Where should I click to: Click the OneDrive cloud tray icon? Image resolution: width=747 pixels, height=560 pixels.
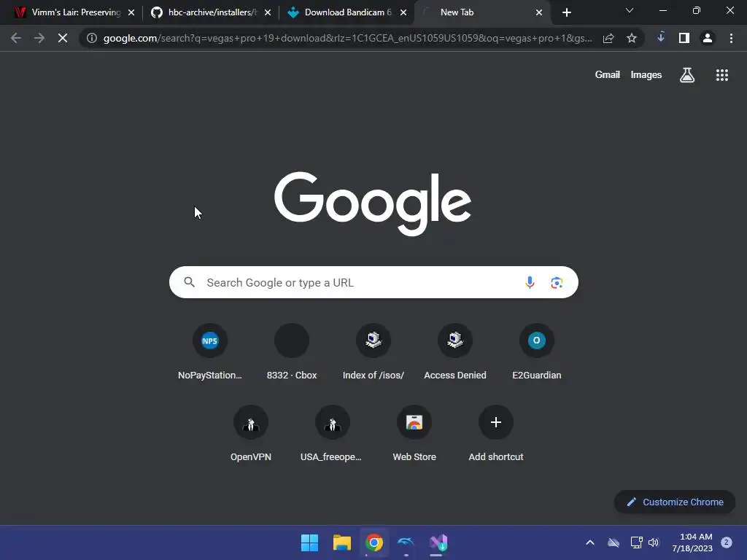pyautogui.click(x=613, y=542)
